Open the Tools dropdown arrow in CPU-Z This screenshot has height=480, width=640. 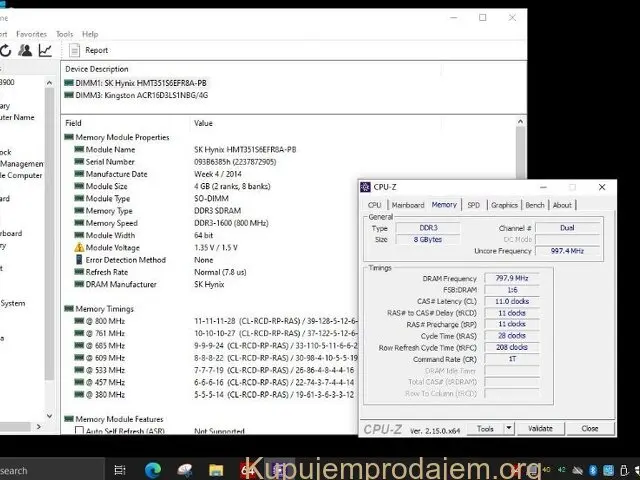[x=509, y=428]
